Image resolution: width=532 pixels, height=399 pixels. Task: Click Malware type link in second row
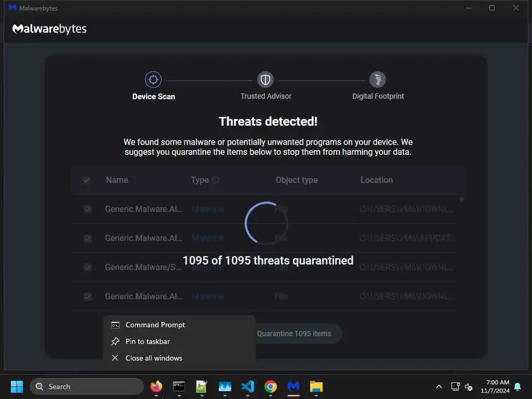(x=208, y=238)
